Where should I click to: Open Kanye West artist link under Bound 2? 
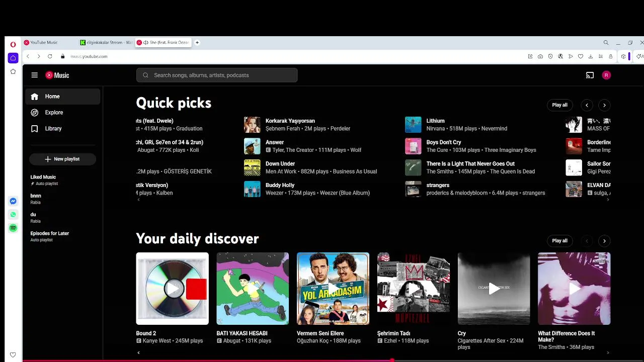(x=157, y=340)
